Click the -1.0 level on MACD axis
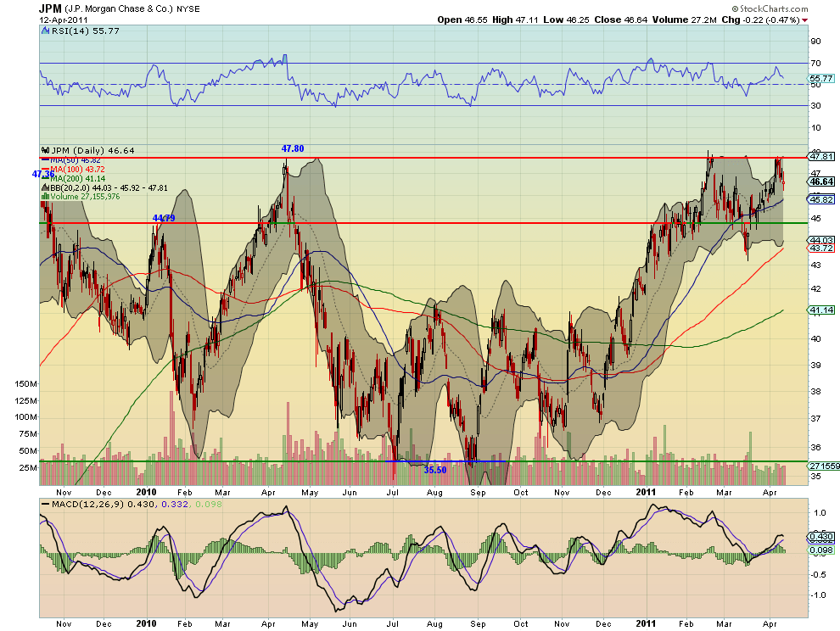 click(x=818, y=595)
